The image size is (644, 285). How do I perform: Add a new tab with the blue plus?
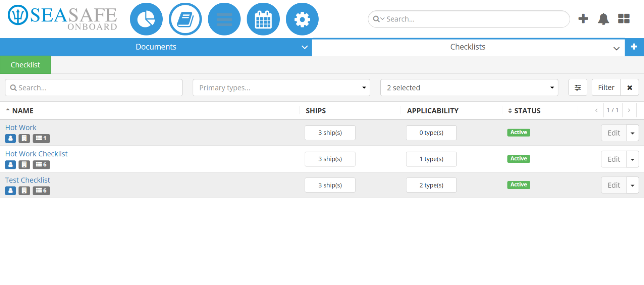pyautogui.click(x=634, y=47)
